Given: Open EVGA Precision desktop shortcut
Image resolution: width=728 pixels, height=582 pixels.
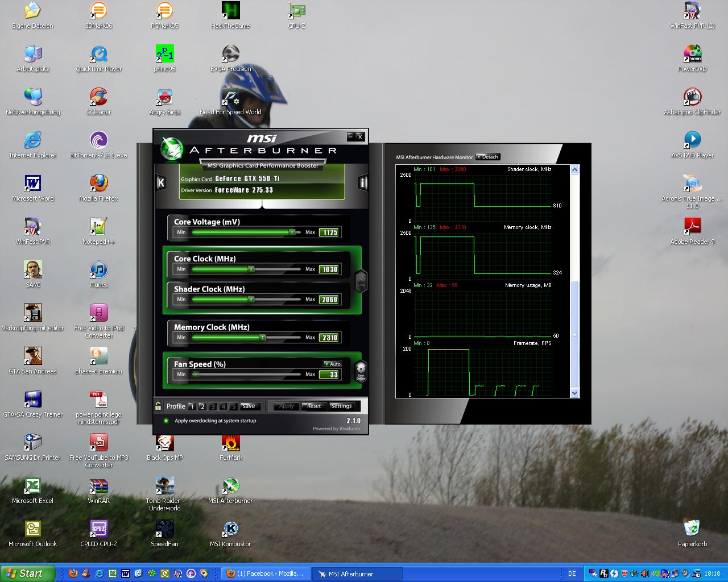Looking at the screenshot, I should pos(230,59).
